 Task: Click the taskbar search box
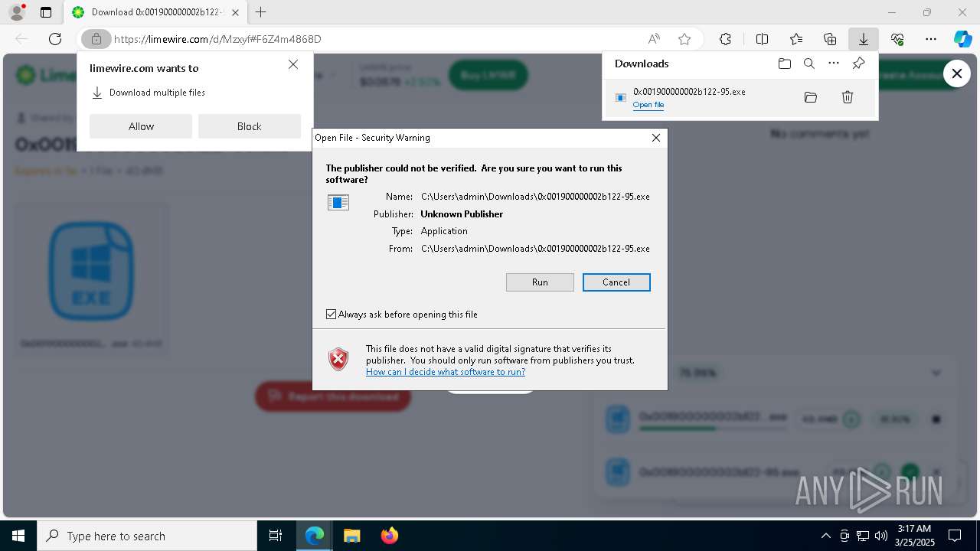[x=147, y=536]
